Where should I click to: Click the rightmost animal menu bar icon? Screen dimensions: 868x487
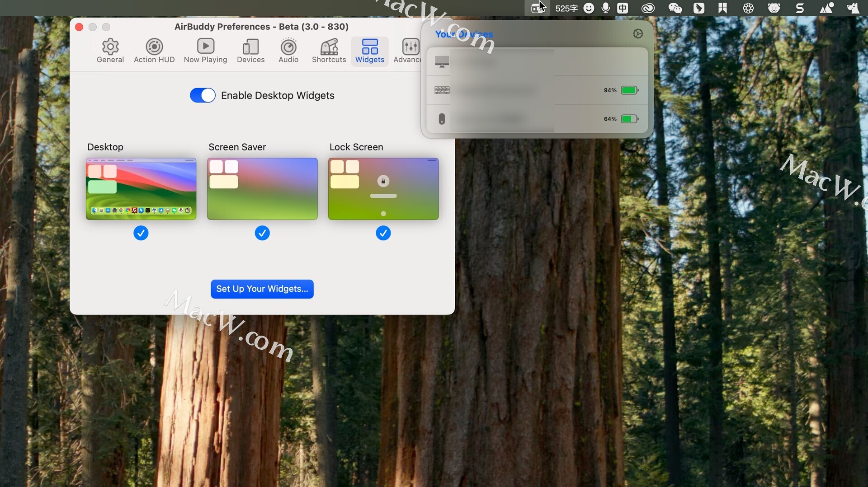[853, 8]
